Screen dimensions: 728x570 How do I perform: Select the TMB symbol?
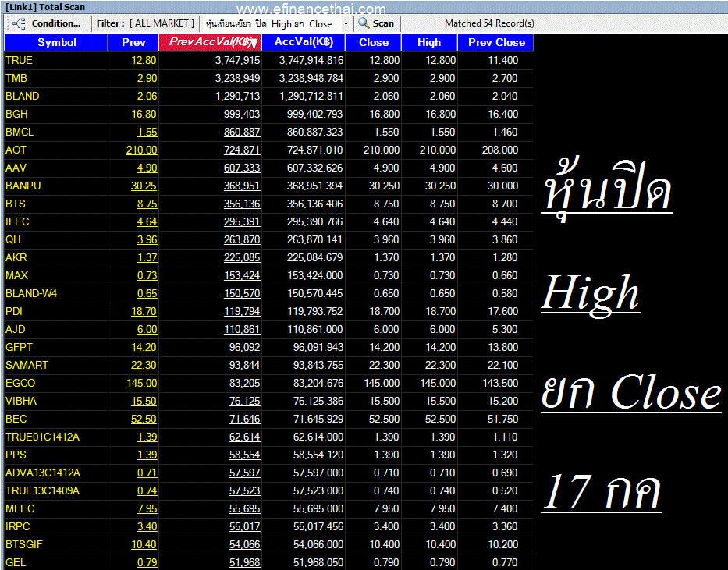click(x=16, y=79)
